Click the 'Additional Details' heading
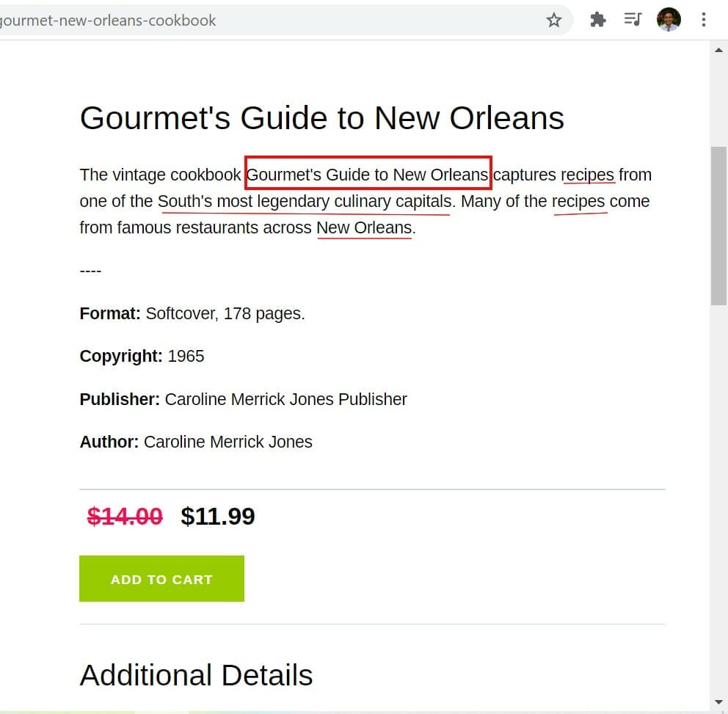 coord(196,675)
